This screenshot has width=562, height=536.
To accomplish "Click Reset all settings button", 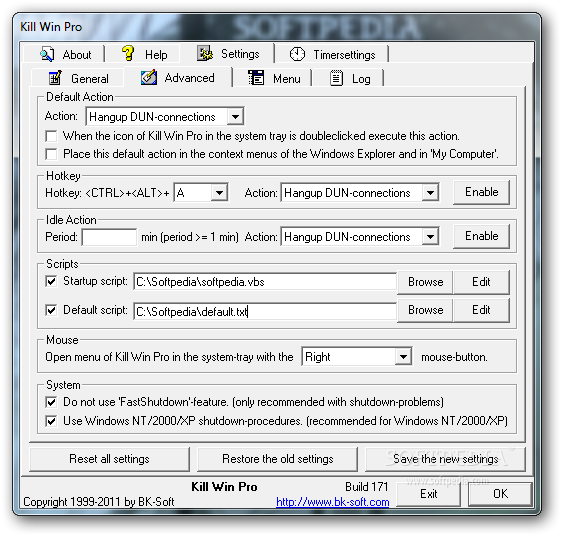I will point(109,459).
